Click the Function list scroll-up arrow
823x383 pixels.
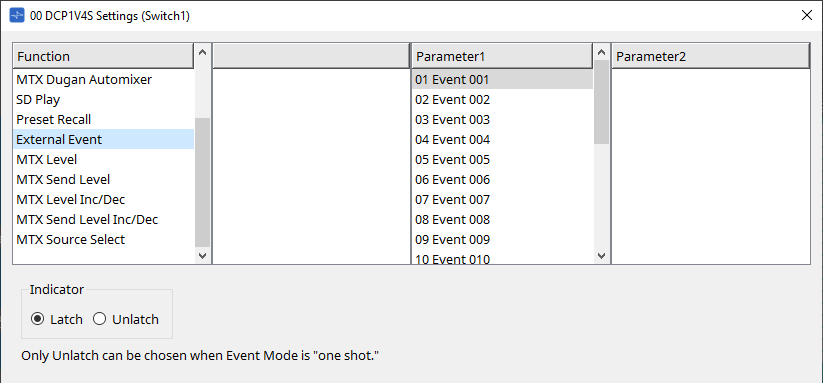point(202,52)
